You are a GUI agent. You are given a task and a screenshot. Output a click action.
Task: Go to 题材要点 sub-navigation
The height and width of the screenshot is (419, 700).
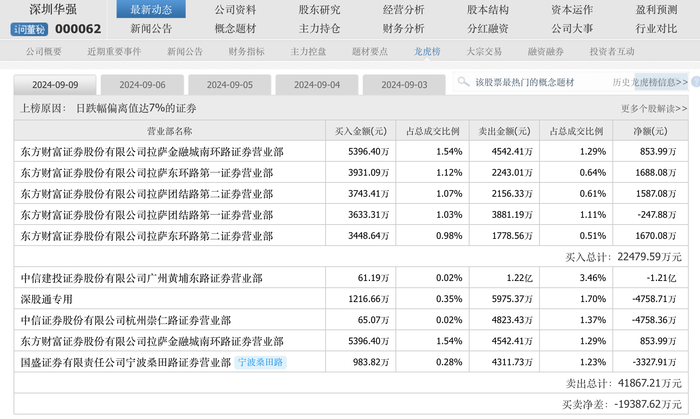pyautogui.click(x=370, y=52)
